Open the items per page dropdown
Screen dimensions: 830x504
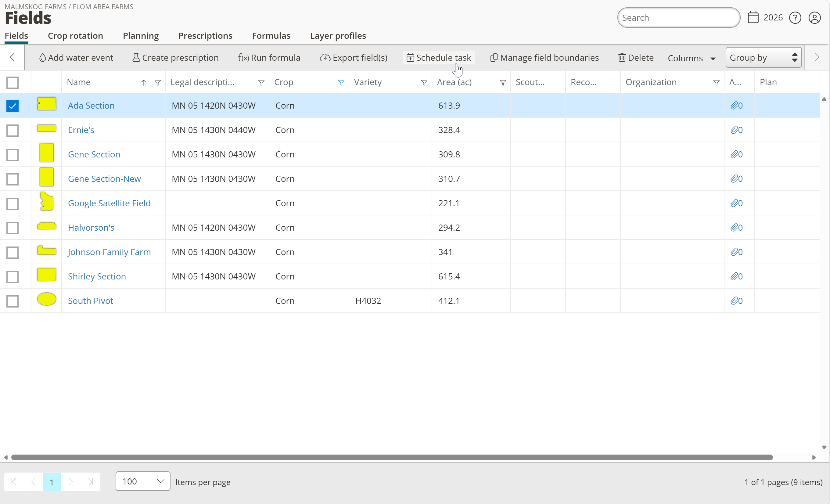(143, 481)
